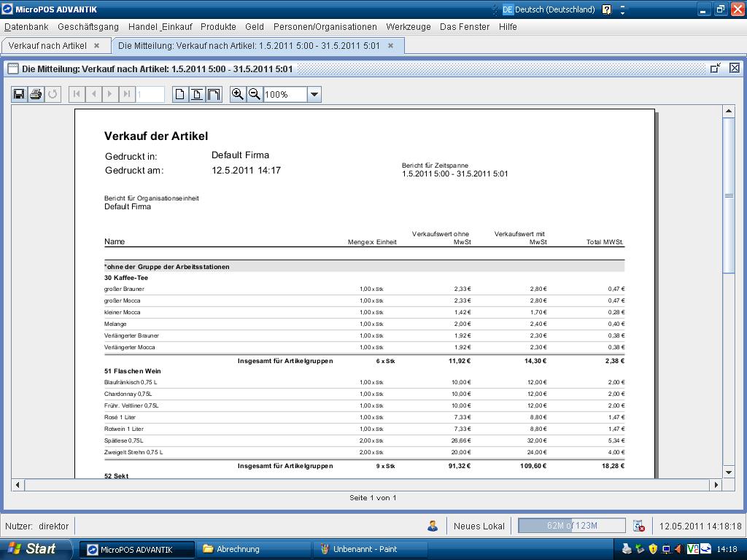747x560 pixels.
Task: Toggle fit page view button
Action: [x=197, y=94]
